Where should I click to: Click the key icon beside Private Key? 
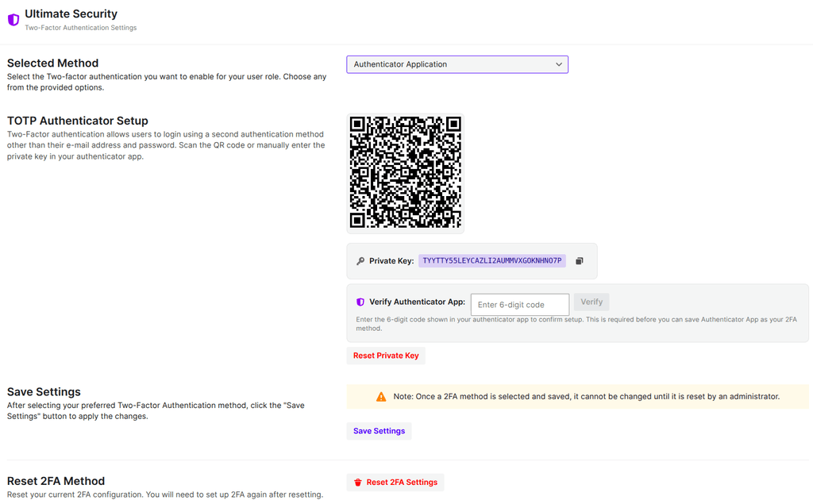coord(360,261)
